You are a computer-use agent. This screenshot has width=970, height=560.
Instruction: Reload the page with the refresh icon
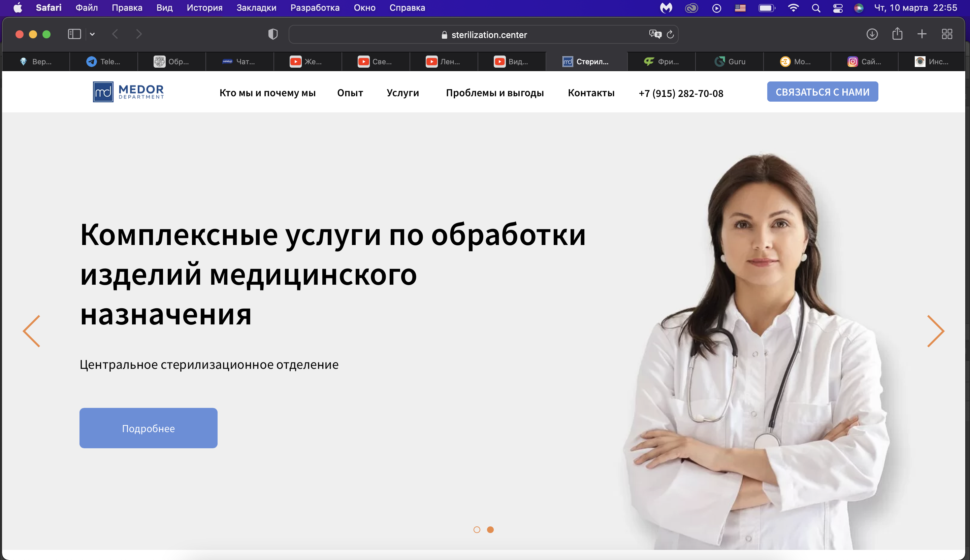(670, 34)
